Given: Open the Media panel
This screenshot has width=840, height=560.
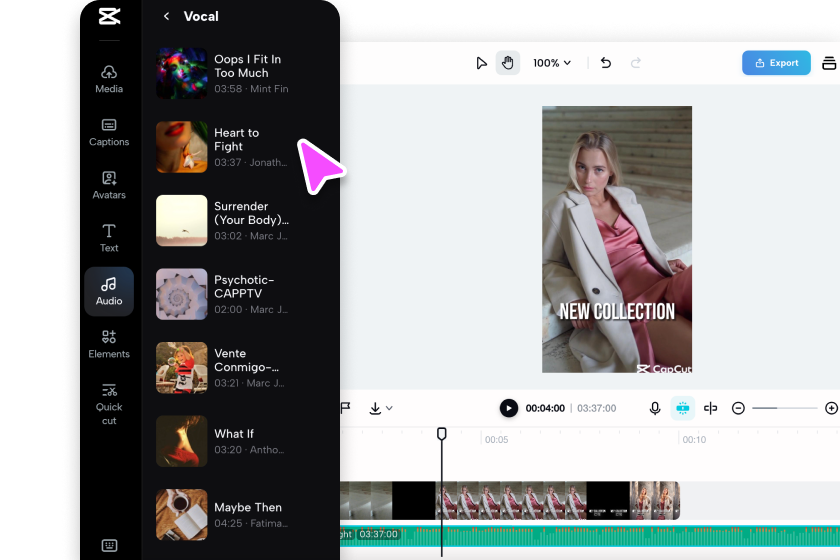Looking at the screenshot, I should pyautogui.click(x=109, y=79).
